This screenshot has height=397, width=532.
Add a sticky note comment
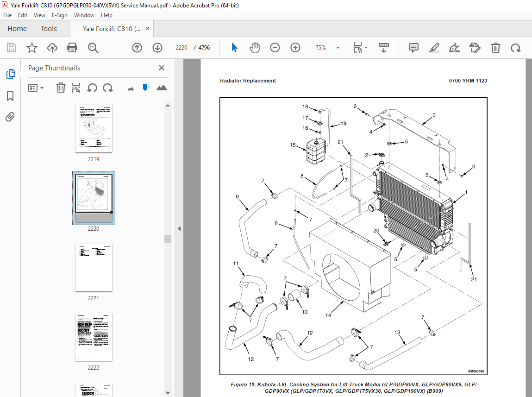pos(413,48)
